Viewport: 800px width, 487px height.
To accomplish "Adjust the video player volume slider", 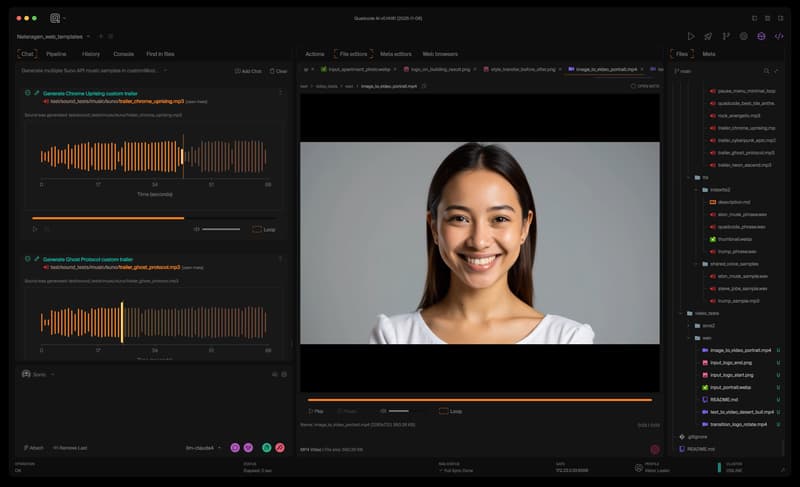I will 398,411.
